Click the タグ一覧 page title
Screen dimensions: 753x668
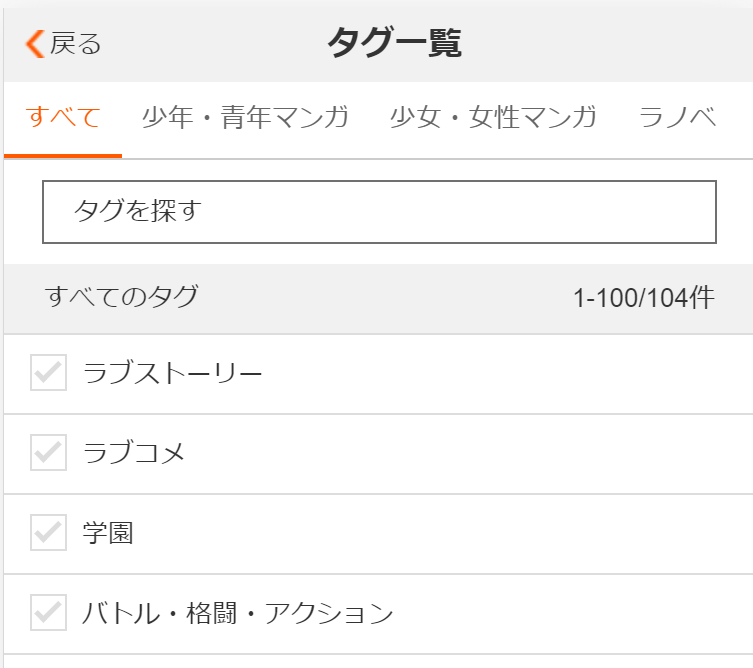click(x=394, y=44)
